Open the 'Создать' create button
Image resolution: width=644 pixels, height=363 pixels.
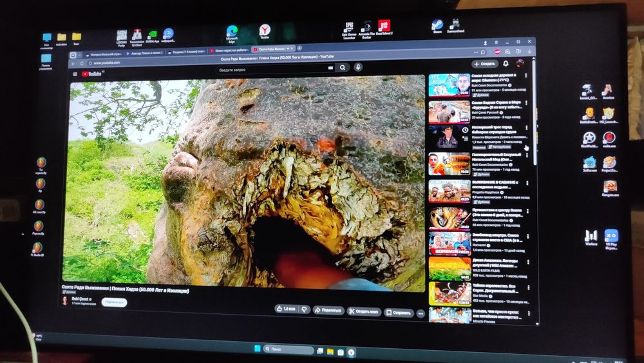point(485,64)
